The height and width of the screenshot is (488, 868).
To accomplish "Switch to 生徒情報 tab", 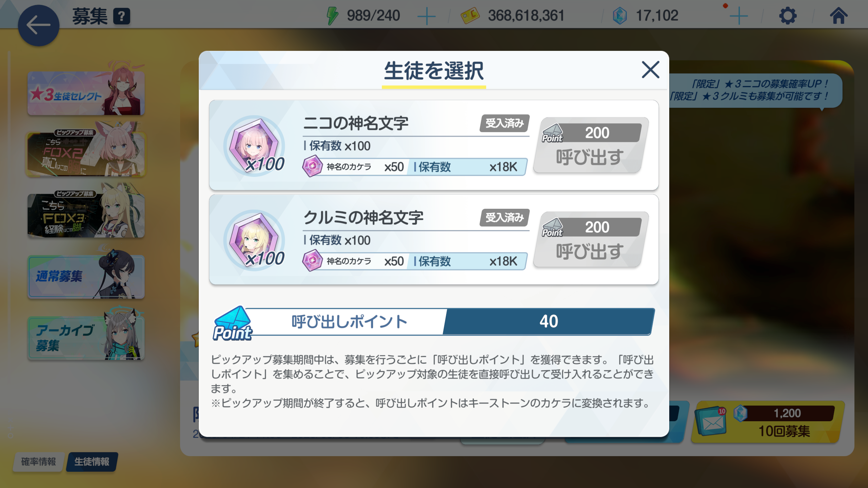I will [92, 462].
